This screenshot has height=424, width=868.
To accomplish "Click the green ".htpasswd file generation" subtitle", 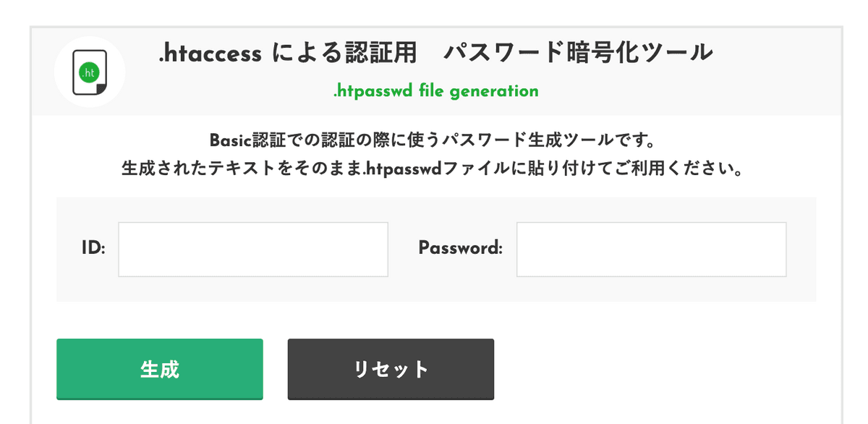I will pyautogui.click(x=435, y=91).
